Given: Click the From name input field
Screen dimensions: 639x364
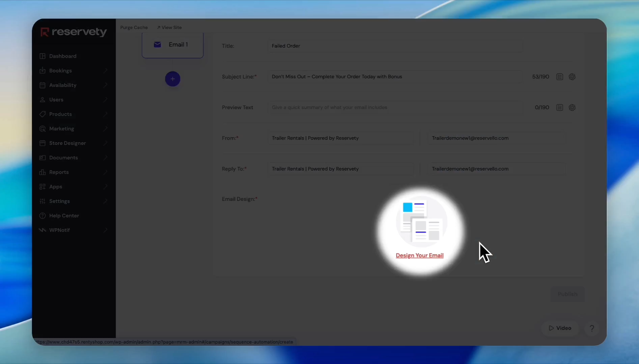Looking at the screenshot, I should (341, 138).
